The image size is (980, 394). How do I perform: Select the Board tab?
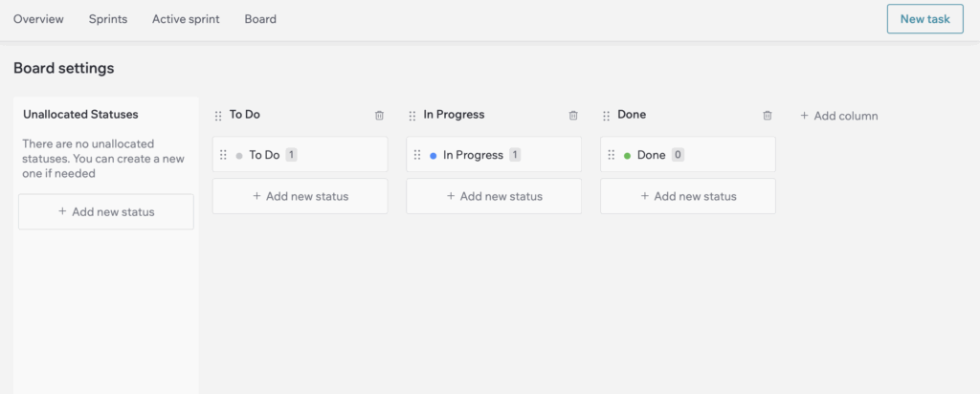pos(260,19)
